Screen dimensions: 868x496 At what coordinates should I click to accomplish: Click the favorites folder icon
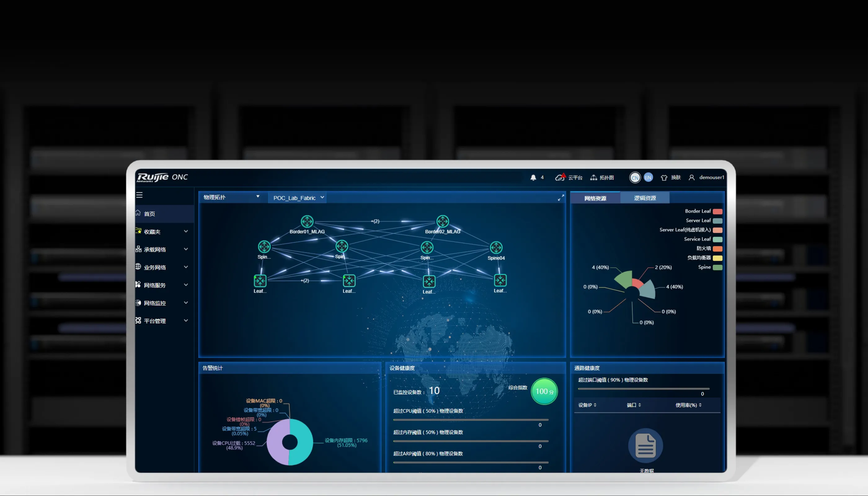[x=138, y=231]
